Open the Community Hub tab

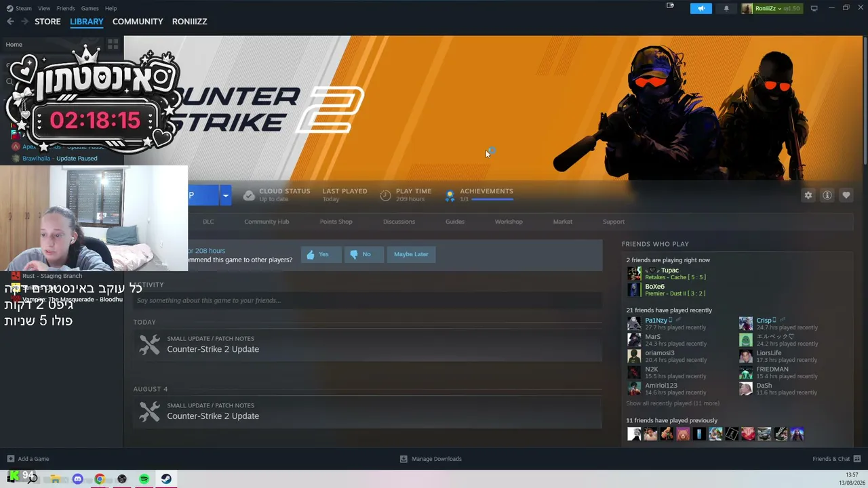click(267, 222)
